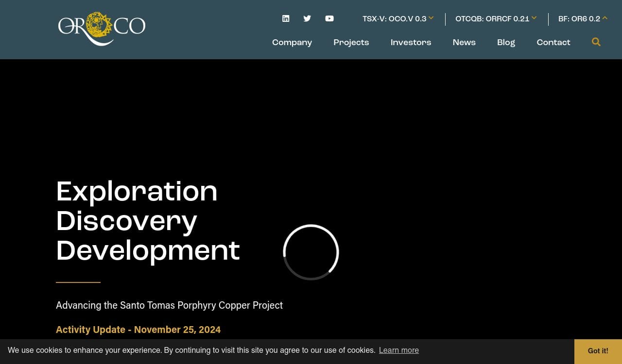Visit the Oroco YouTube channel
This screenshot has height=364, width=622.
pos(329,18)
